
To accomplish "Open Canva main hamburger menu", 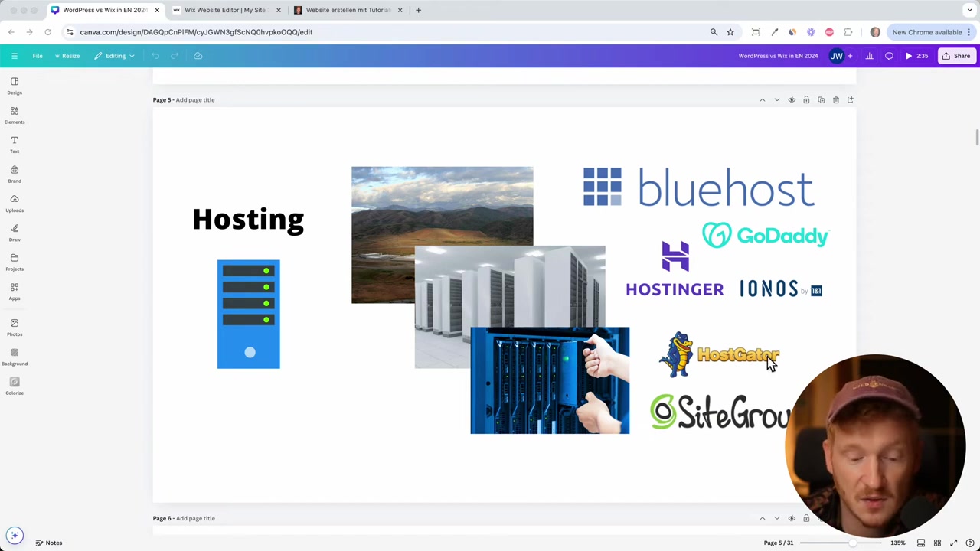I will pyautogui.click(x=14, y=56).
